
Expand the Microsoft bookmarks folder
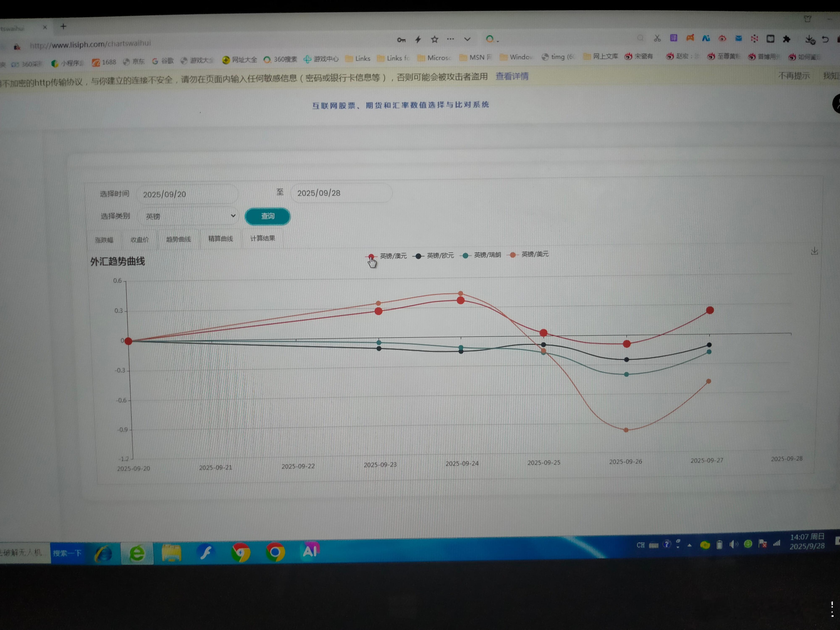pyautogui.click(x=434, y=58)
